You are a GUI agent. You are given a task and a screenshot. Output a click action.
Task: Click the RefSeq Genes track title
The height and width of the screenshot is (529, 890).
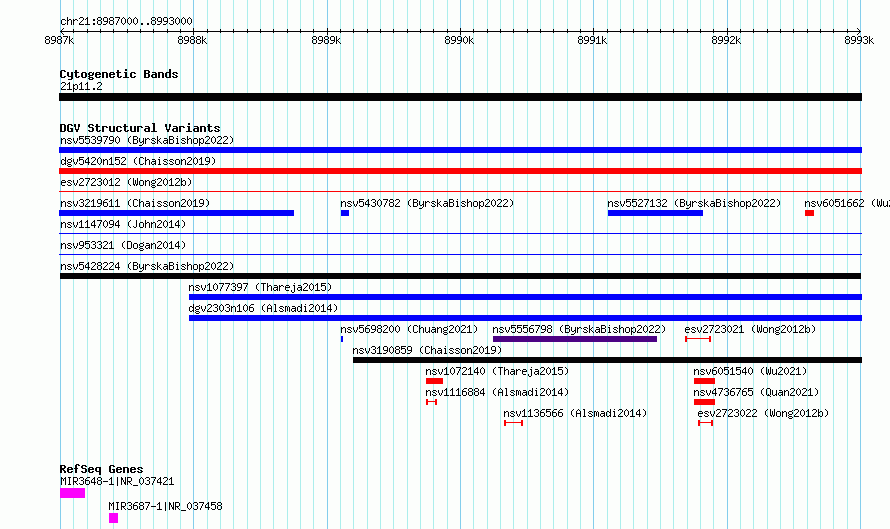click(101, 469)
